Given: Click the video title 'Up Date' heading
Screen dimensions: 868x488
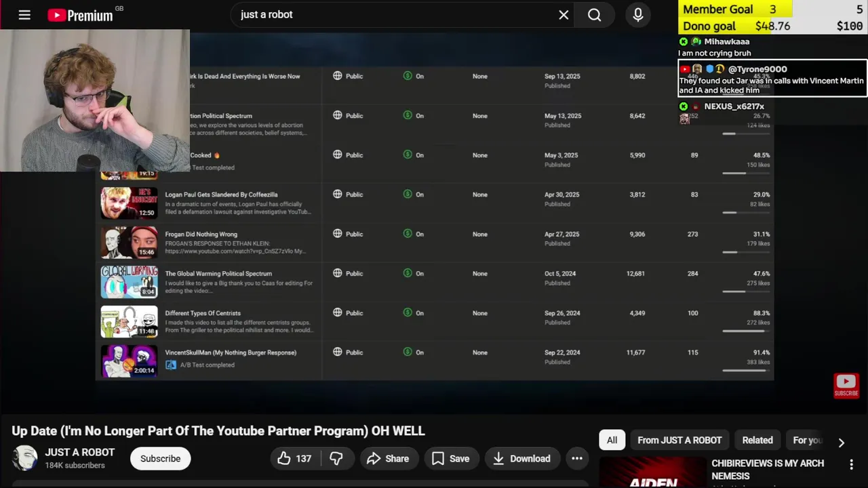Looking at the screenshot, I should pyautogui.click(x=218, y=431).
